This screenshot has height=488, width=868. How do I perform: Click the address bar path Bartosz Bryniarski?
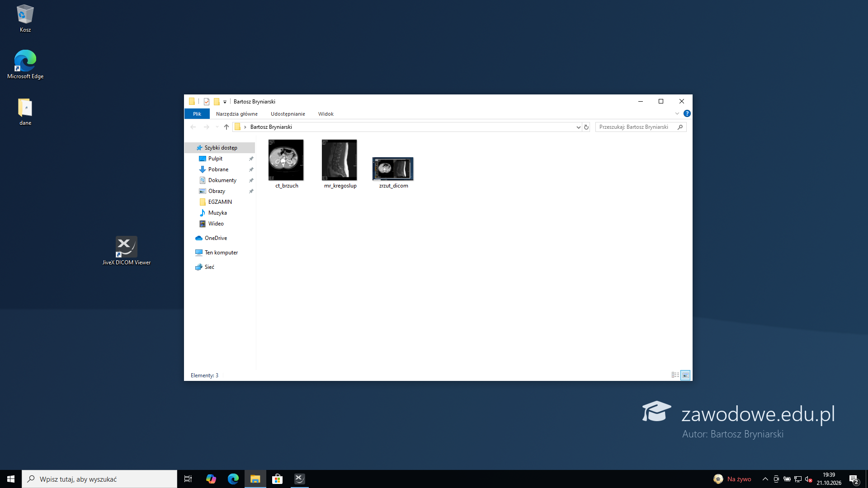(271, 127)
